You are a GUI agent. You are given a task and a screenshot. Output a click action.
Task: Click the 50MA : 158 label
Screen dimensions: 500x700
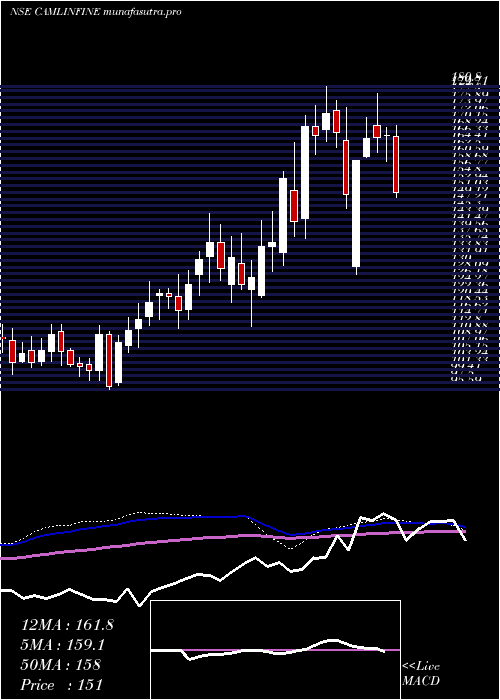tap(61, 665)
